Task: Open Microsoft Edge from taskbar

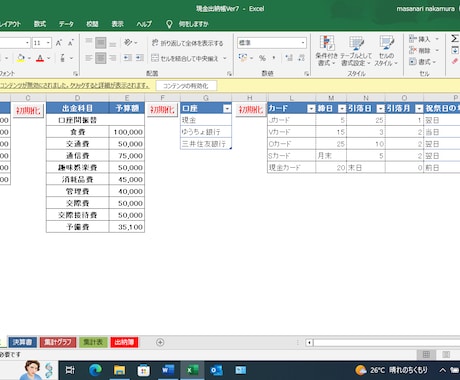Action: 95,370
